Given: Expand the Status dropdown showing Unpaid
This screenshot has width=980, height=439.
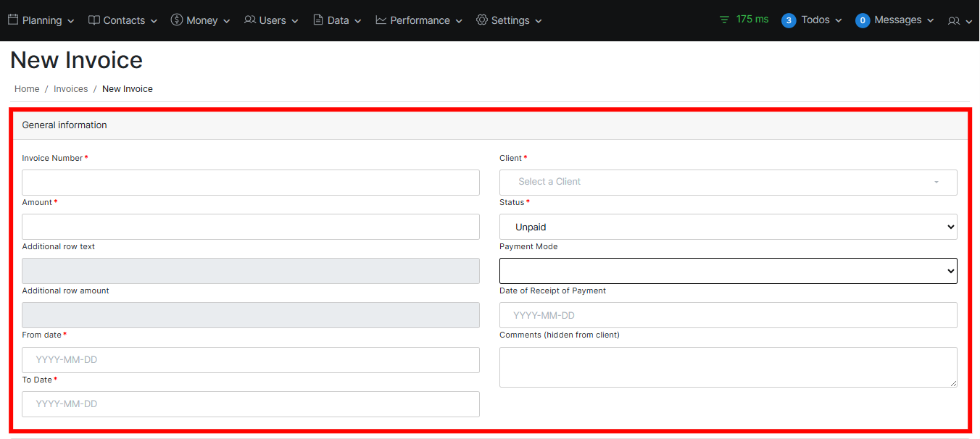Looking at the screenshot, I should [728, 227].
